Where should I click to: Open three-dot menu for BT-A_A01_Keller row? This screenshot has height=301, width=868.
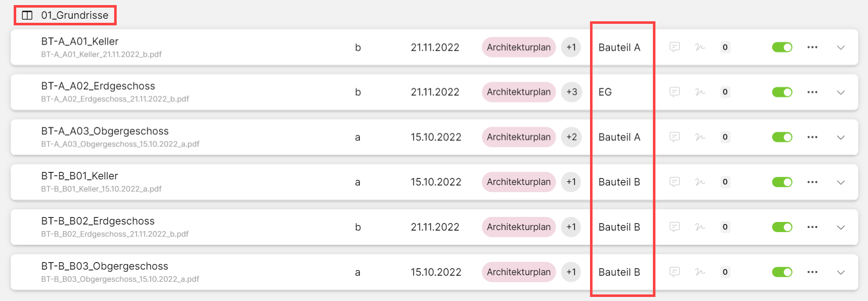(x=812, y=47)
